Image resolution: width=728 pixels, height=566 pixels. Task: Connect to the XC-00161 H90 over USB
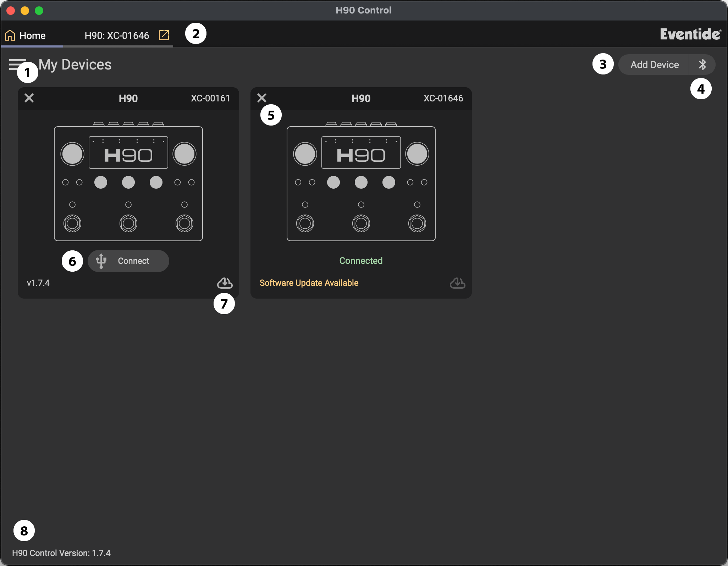128,261
